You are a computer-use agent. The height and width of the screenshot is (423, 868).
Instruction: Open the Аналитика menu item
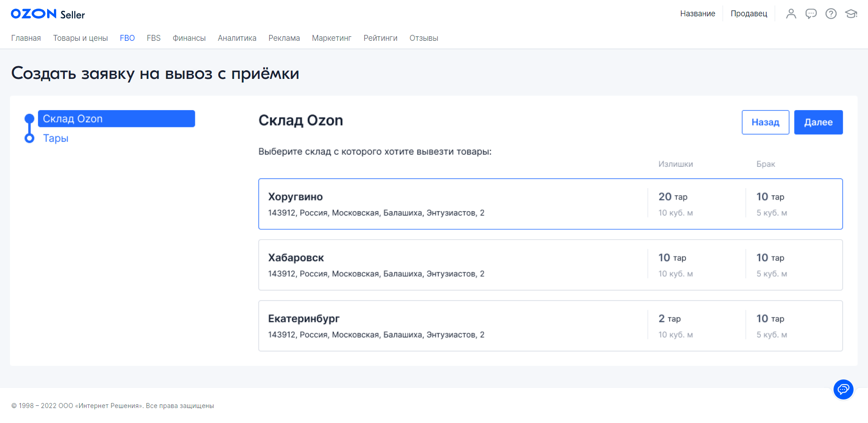click(237, 38)
